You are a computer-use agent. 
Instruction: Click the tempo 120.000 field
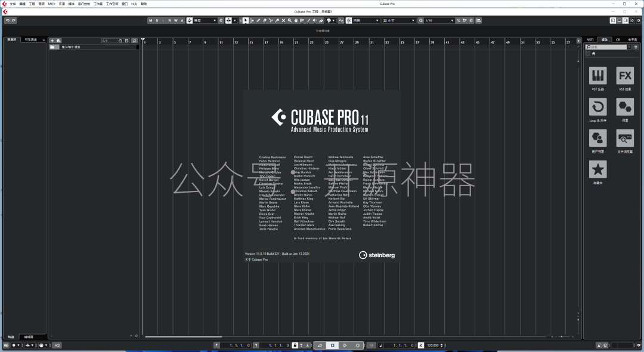click(433, 345)
